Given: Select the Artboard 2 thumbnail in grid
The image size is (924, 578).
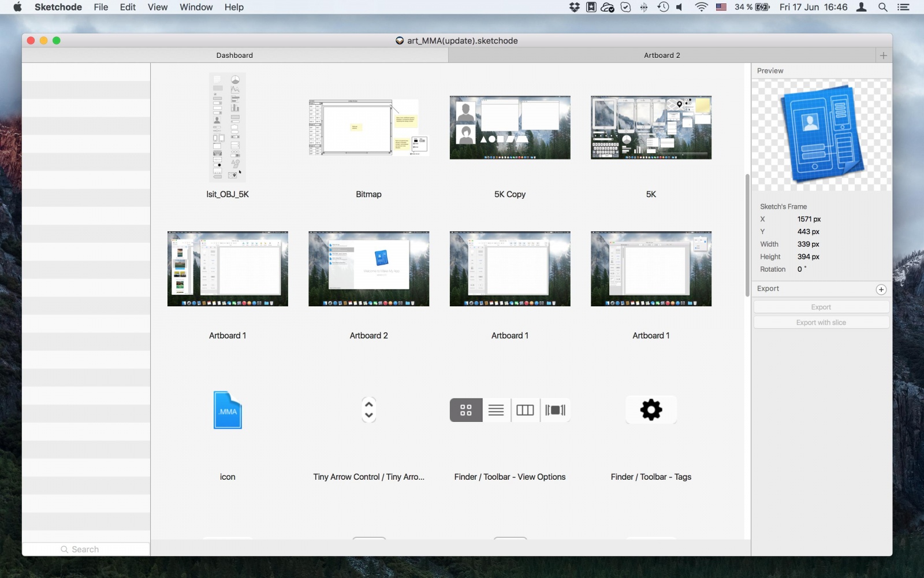Looking at the screenshot, I should point(369,269).
